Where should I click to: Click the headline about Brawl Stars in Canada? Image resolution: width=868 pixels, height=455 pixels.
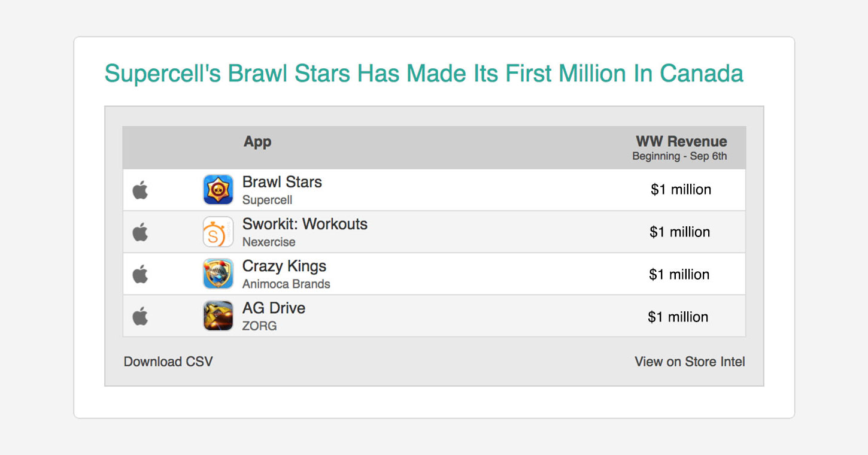(x=424, y=74)
